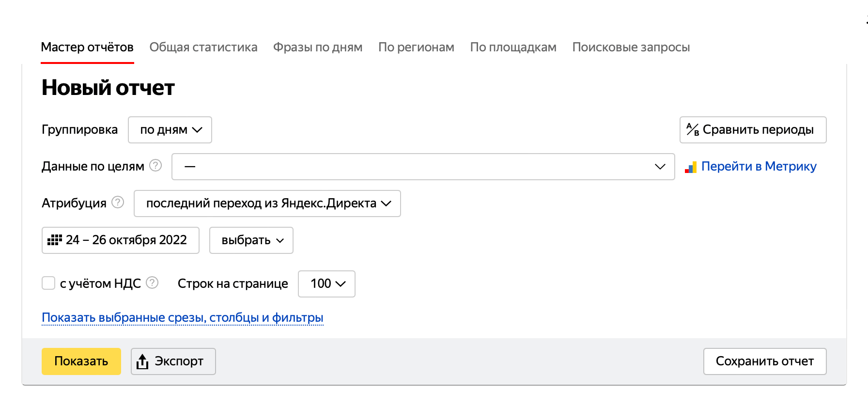Enable the с учётом НДС checkbox
Viewport: 868px width, 407px height.
[x=48, y=283]
